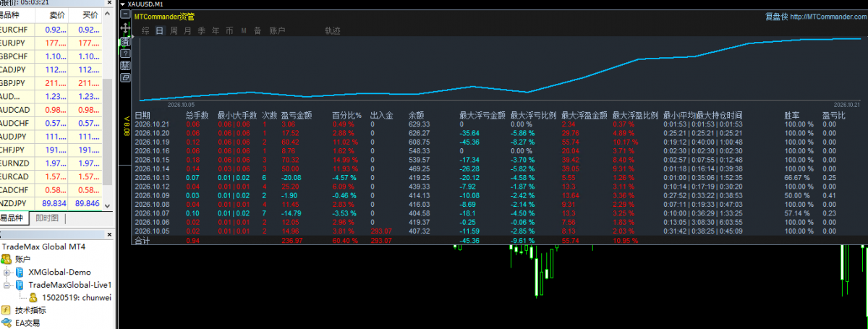Click the move-panel cross arrows icon
Screen dimensions: 868x329
[x=126, y=29]
